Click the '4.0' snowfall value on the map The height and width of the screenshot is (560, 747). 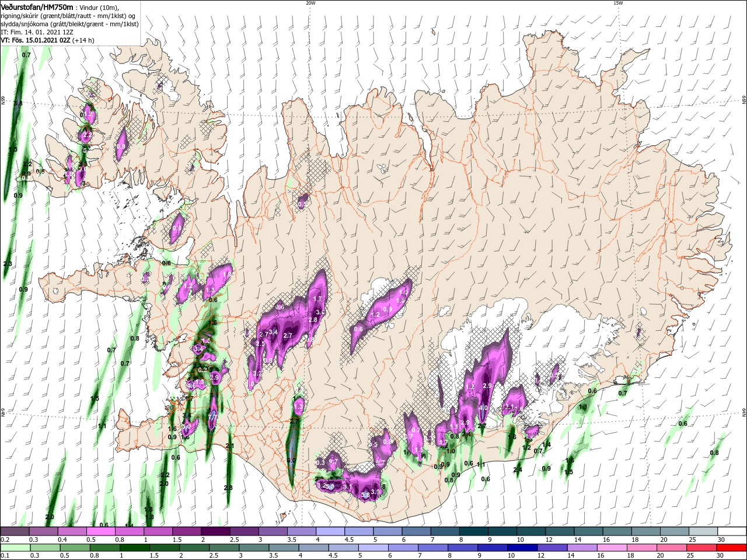click(x=483, y=408)
